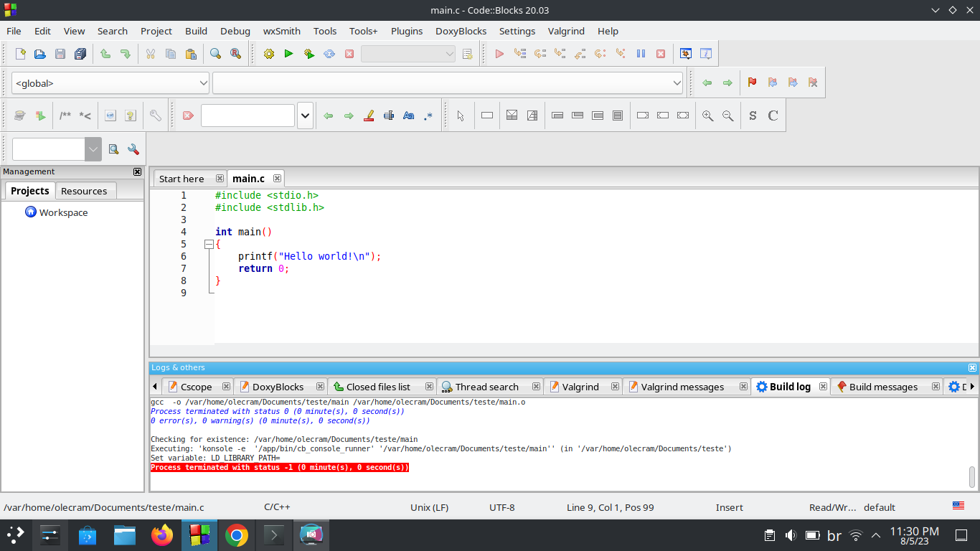
Task: Rebuild the project icon
Action: (x=329, y=54)
